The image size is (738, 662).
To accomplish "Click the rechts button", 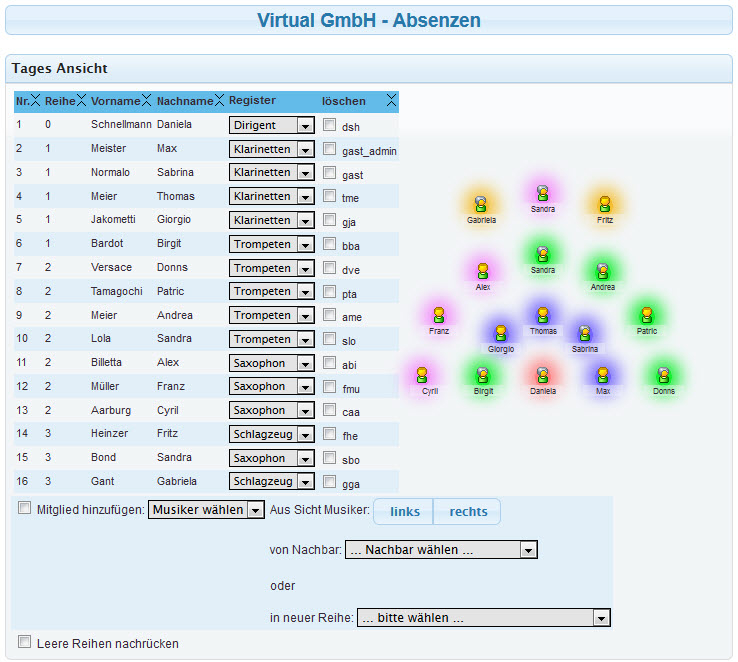I will coord(468,512).
